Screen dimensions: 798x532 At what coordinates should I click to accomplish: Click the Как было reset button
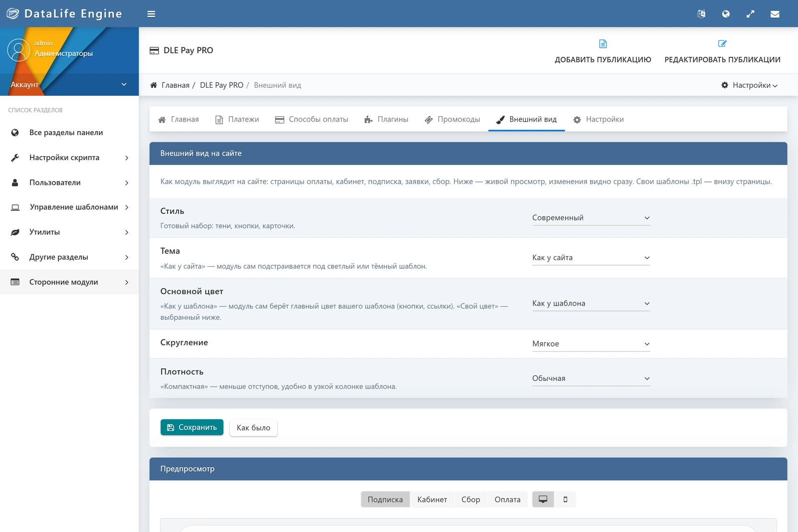point(253,428)
